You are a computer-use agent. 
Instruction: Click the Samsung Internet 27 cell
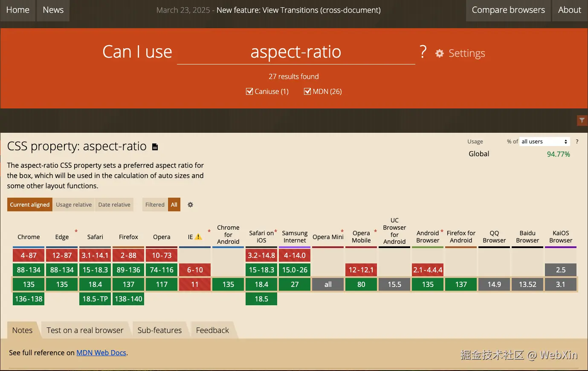295,284
